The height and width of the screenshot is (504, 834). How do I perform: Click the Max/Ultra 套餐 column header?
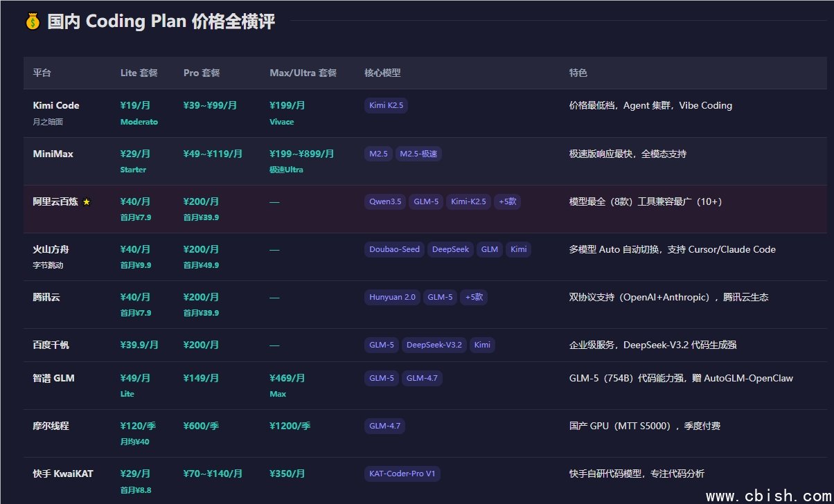(303, 73)
